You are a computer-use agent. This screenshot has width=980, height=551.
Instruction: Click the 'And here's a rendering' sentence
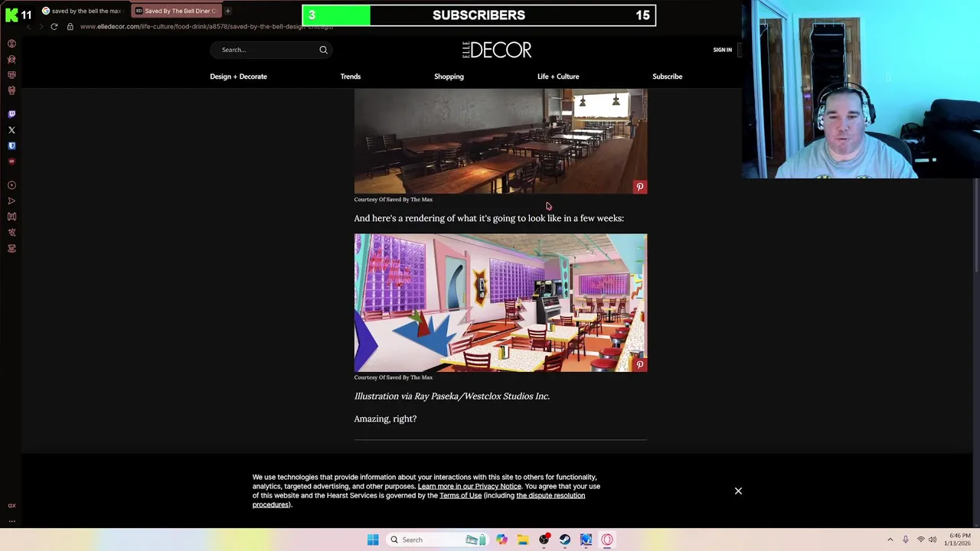click(488, 218)
